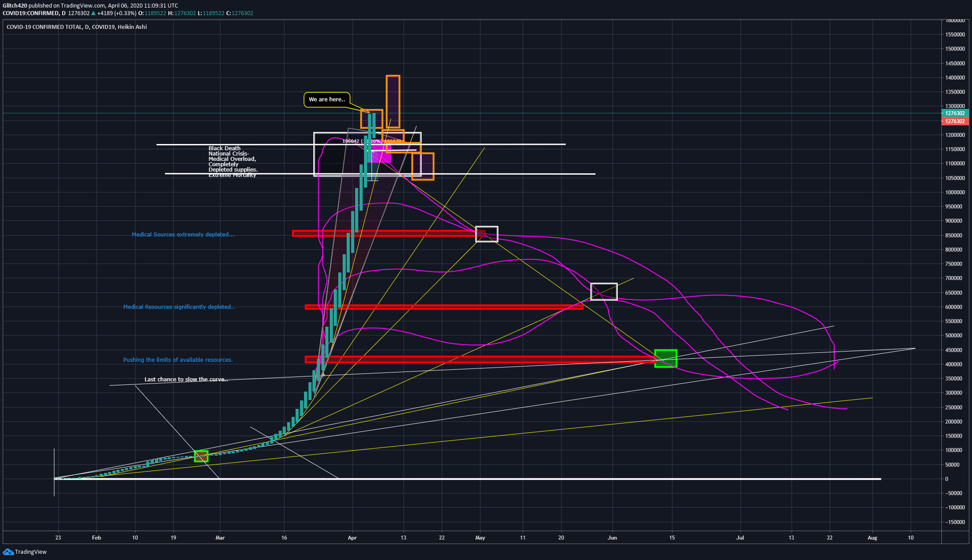Click the 'Feb' date on time axis
Screen dimensions: 972x560
(96, 538)
